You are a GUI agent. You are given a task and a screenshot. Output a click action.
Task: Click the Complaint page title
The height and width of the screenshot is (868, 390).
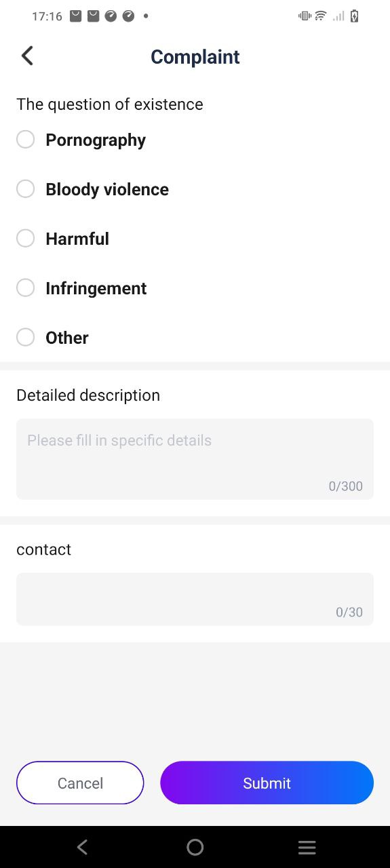[195, 57]
